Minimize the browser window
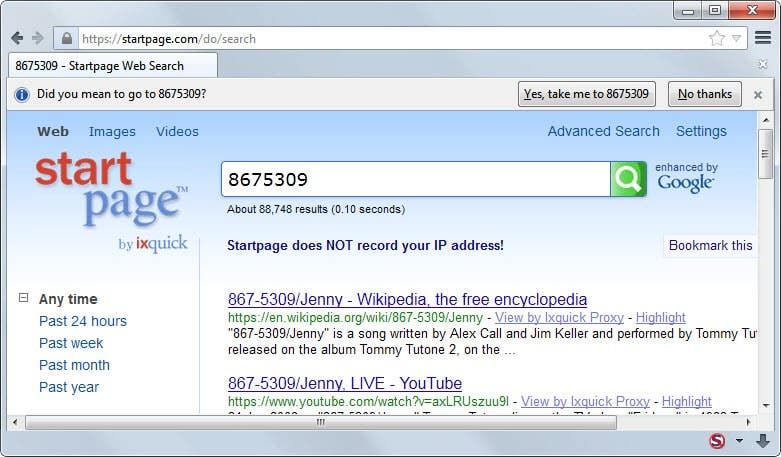This screenshot has height=457, width=781. [688, 10]
